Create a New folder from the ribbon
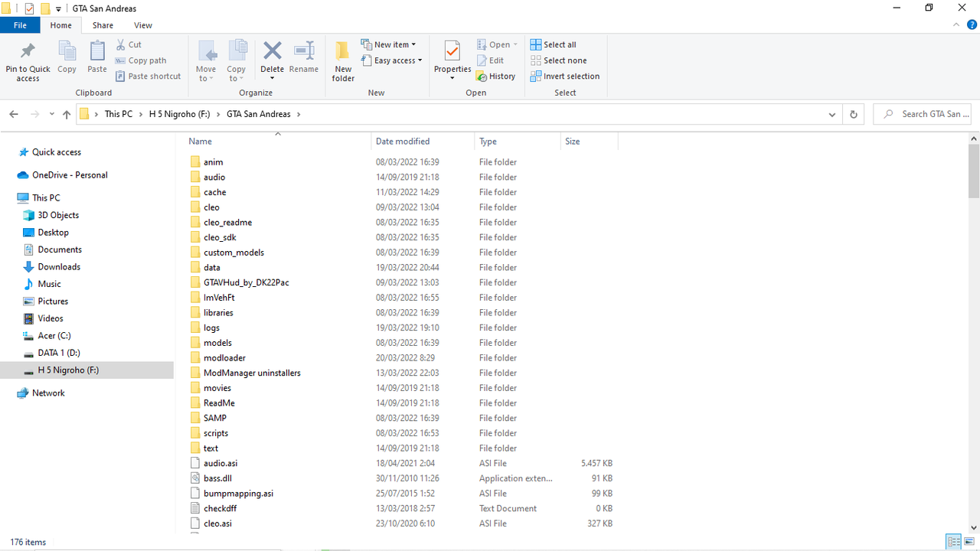The width and height of the screenshot is (980, 551). [343, 61]
